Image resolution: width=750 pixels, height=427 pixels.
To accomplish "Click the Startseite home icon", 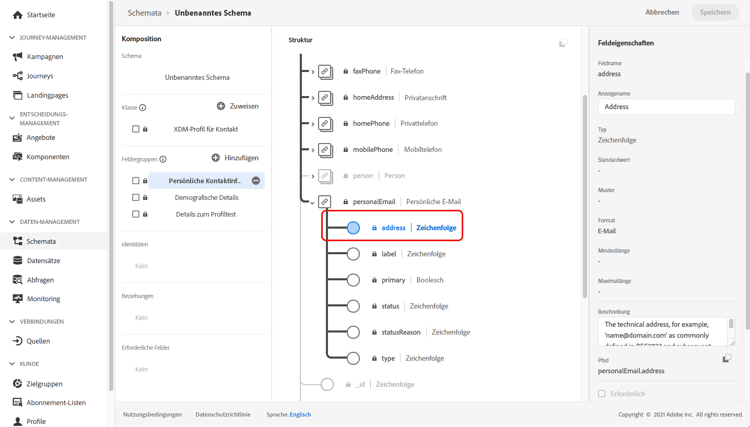I will 17,15.
